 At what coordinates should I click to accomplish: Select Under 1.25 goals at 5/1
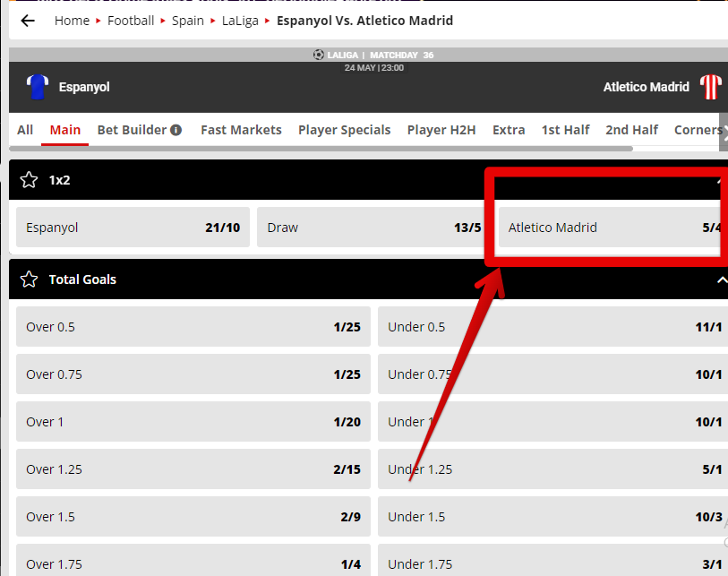[552, 469]
